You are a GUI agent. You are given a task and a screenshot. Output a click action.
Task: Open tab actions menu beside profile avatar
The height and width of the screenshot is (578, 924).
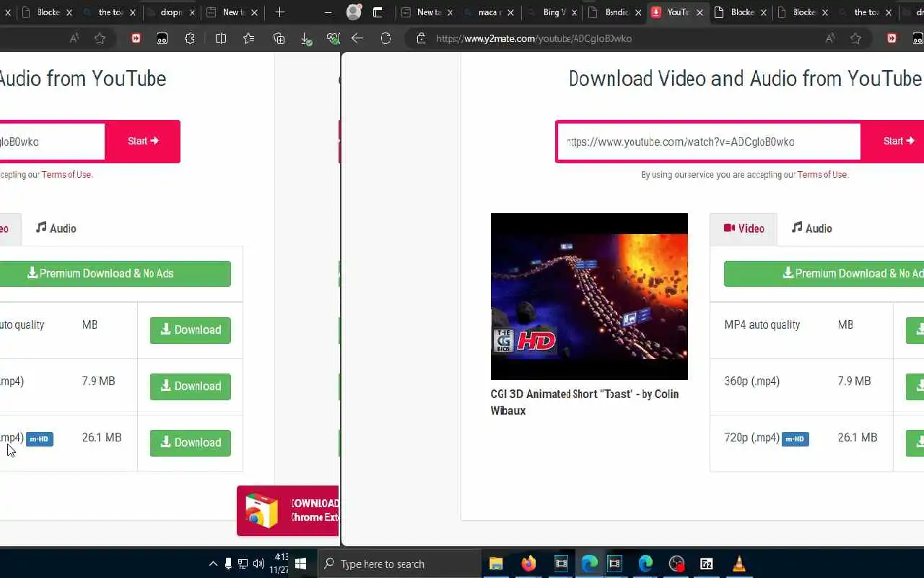[x=378, y=12]
